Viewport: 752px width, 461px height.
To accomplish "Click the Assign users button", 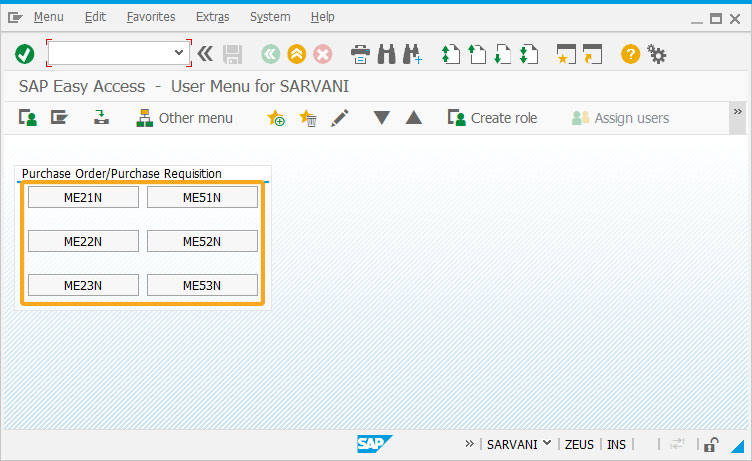I will tap(620, 118).
